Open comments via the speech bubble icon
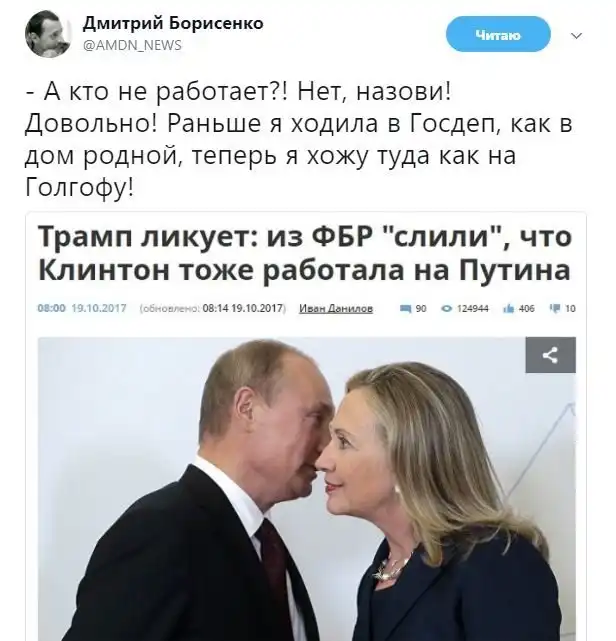This screenshot has height=641, width=616. point(406,309)
